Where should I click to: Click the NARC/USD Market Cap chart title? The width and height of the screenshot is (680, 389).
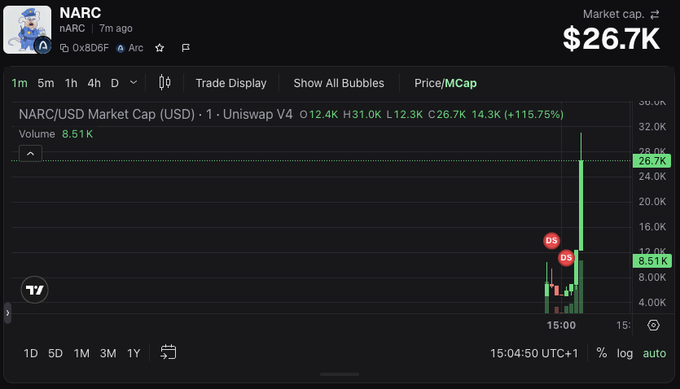coord(156,114)
